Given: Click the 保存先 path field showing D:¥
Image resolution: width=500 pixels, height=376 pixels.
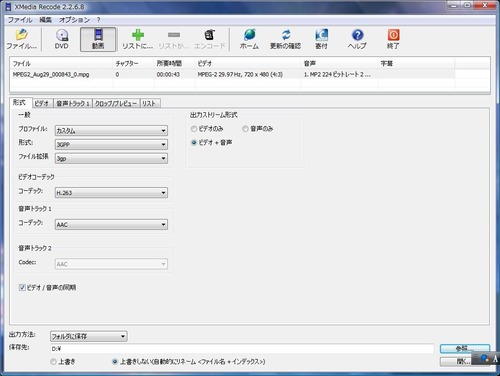Looking at the screenshot, I should tap(242, 349).
